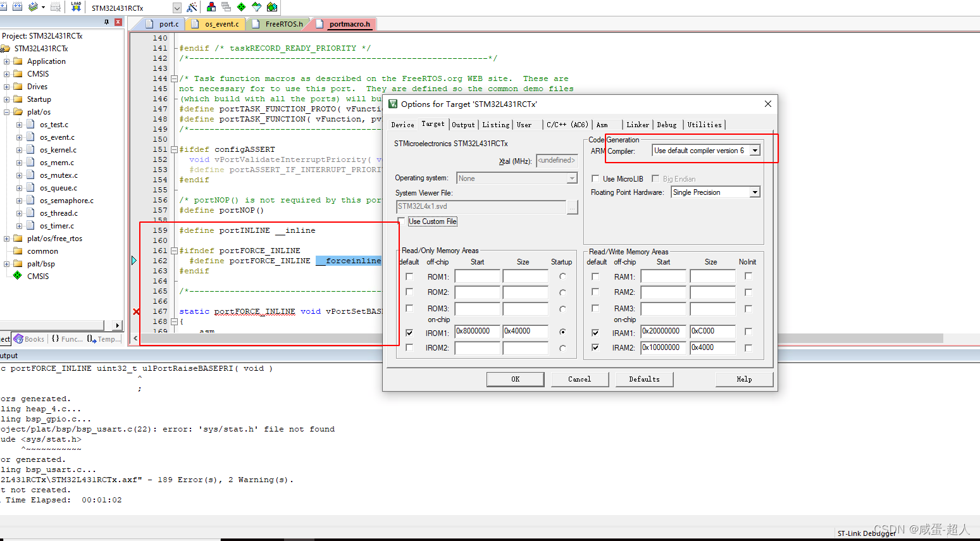Click the Cancel button

[x=580, y=379]
